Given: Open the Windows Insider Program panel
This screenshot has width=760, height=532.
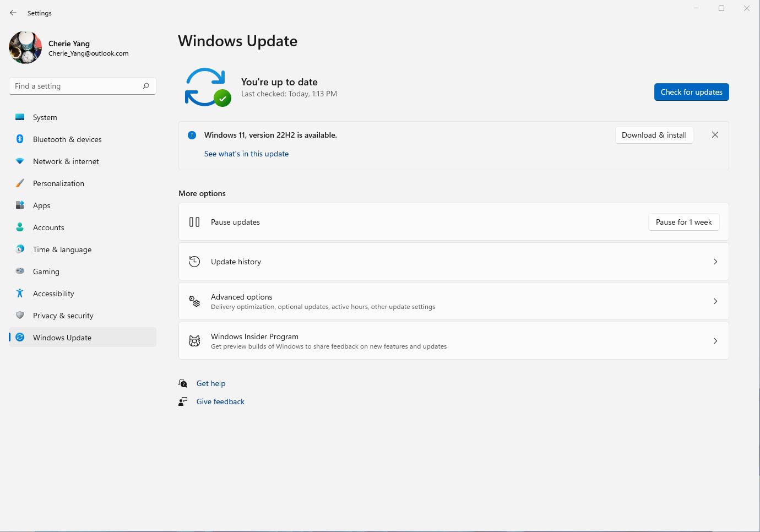Looking at the screenshot, I should pyautogui.click(x=715, y=340).
